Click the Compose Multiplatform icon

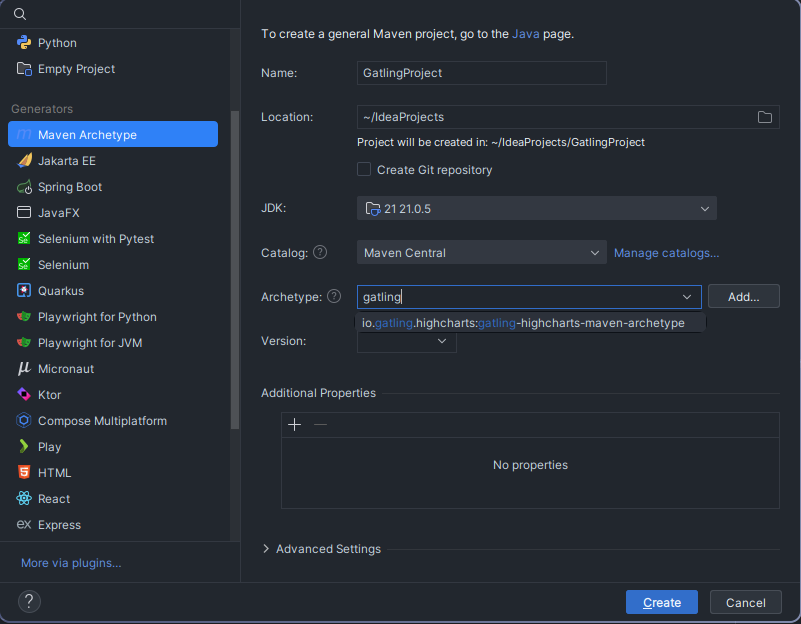point(24,421)
